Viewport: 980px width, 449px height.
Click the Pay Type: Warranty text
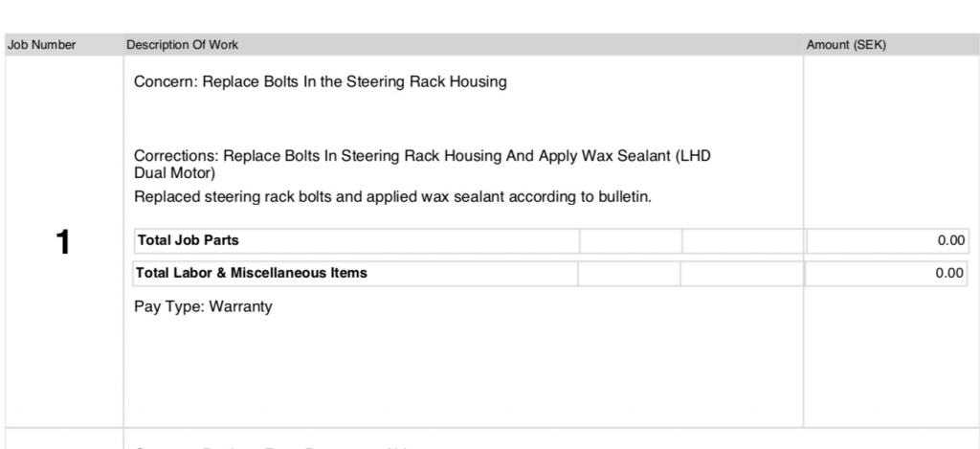[203, 307]
